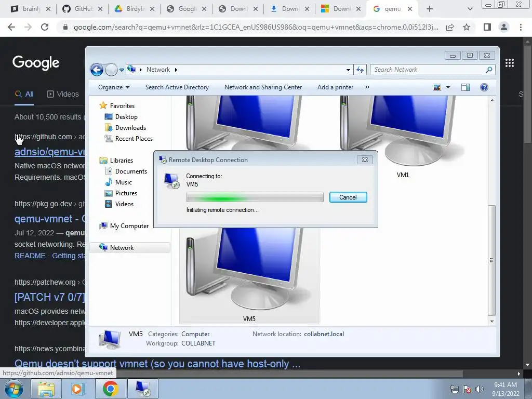Expand the address bar history dropdown
The height and width of the screenshot is (399, 532).
coord(348,70)
